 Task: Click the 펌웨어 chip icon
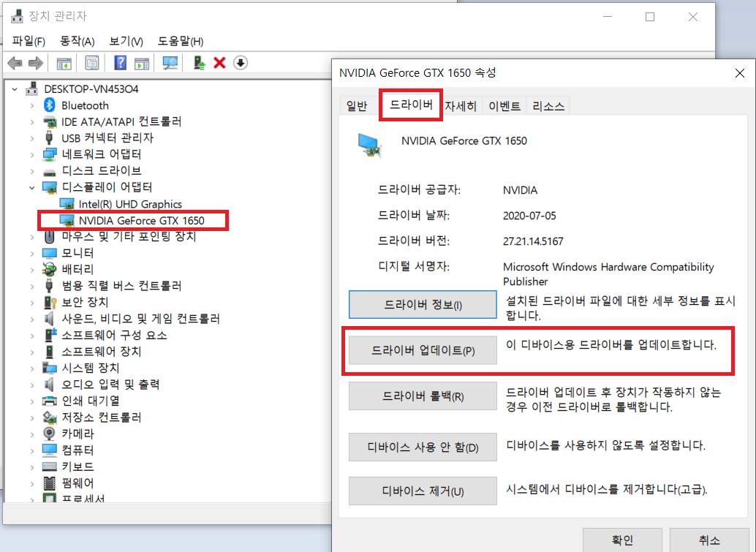tap(49, 483)
